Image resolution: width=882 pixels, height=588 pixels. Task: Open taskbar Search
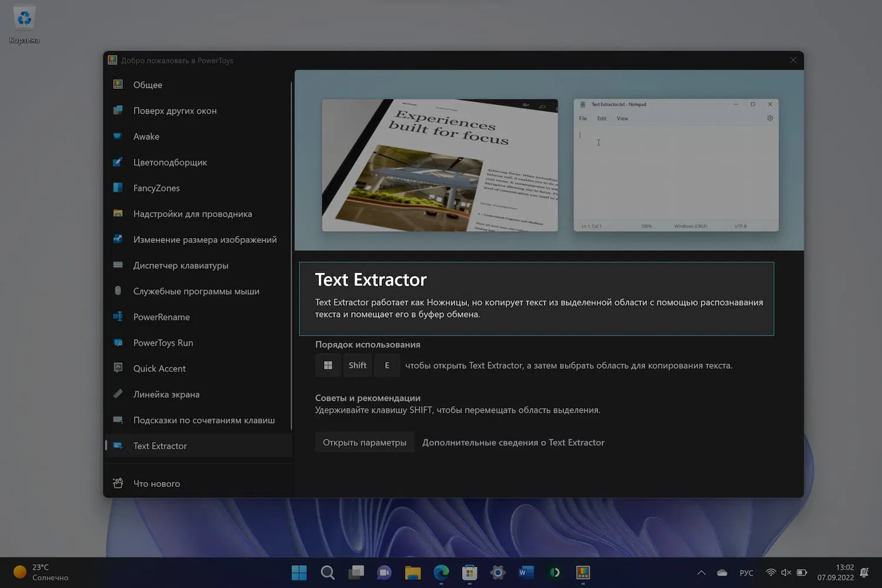(328, 573)
